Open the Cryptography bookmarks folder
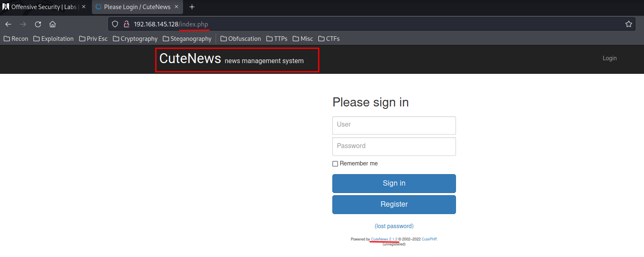 click(x=135, y=39)
